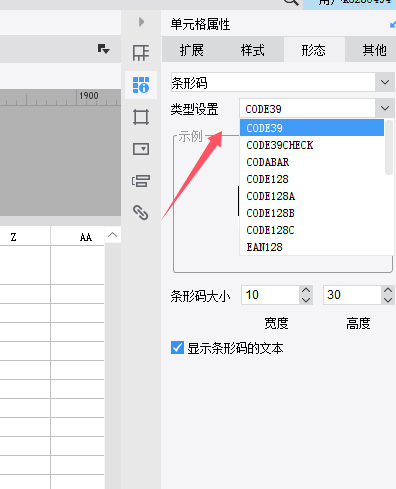Click the barcode list scrollbar
This screenshot has width=396, height=489.
pos(389,147)
